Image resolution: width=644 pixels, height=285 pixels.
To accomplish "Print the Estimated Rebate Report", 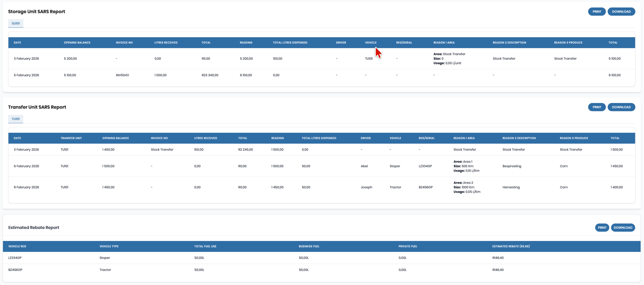I will tap(602, 228).
